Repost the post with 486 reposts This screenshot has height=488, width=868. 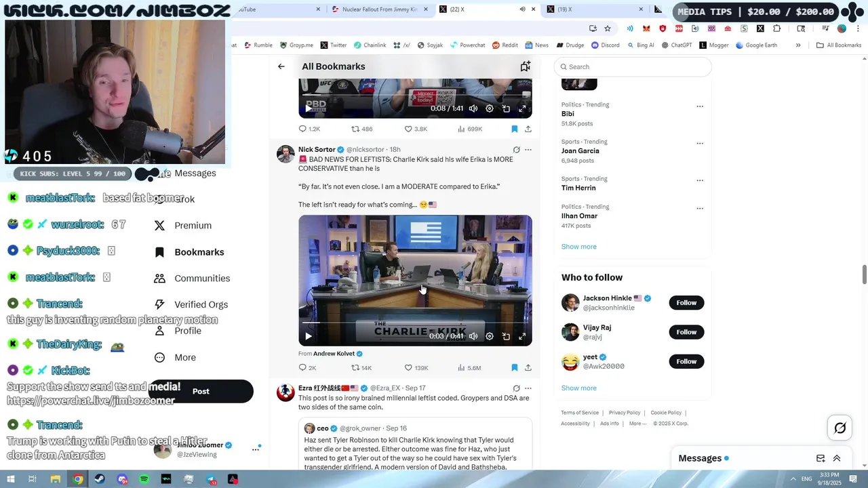(x=361, y=129)
